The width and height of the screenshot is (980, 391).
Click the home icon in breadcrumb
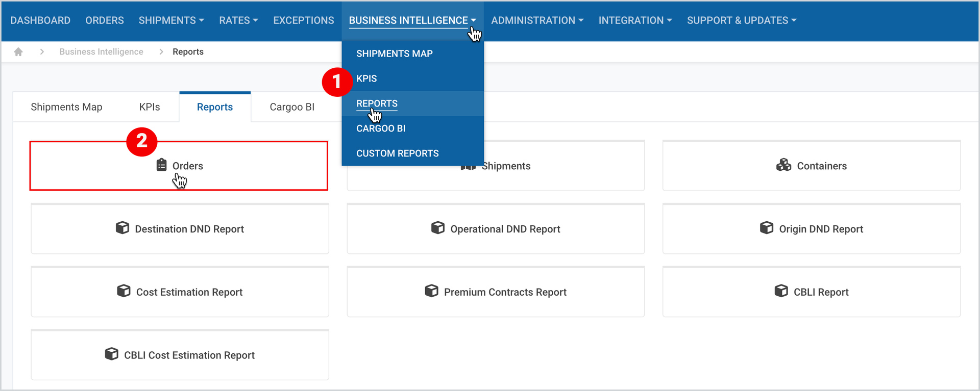pyautogui.click(x=18, y=52)
